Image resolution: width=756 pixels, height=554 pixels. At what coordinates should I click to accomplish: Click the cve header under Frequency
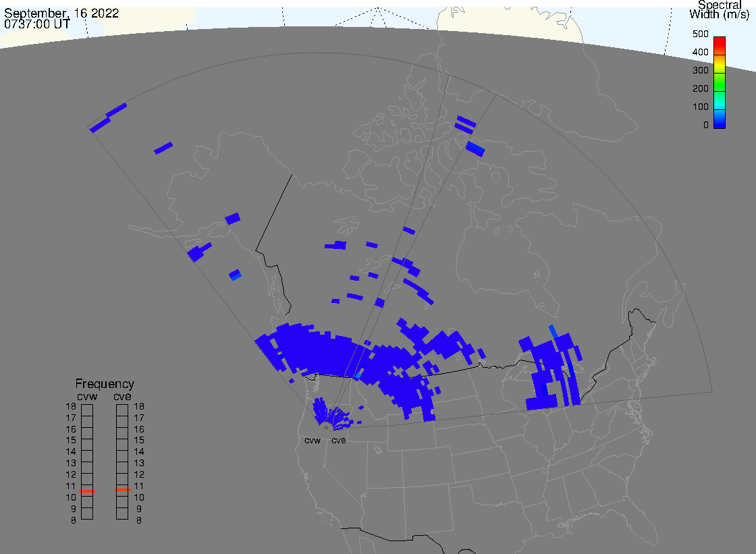pyautogui.click(x=122, y=396)
